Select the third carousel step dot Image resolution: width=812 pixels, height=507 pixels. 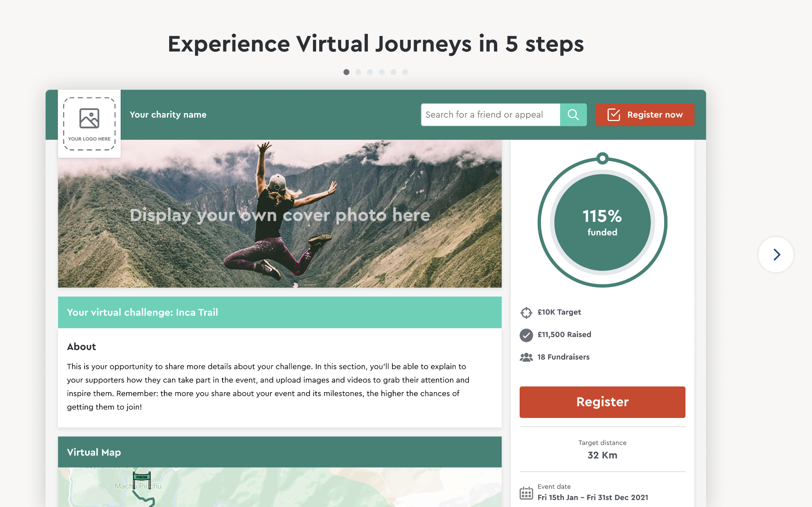pyautogui.click(x=370, y=72)
